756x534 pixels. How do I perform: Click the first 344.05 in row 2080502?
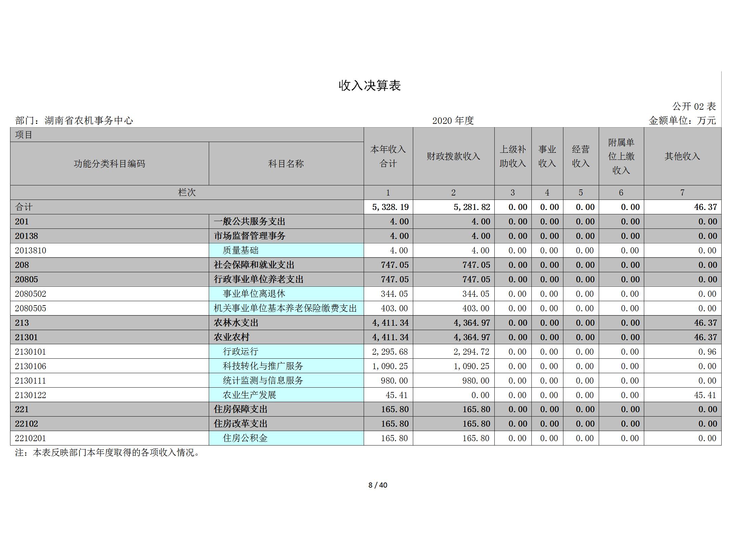click(394, 294)
